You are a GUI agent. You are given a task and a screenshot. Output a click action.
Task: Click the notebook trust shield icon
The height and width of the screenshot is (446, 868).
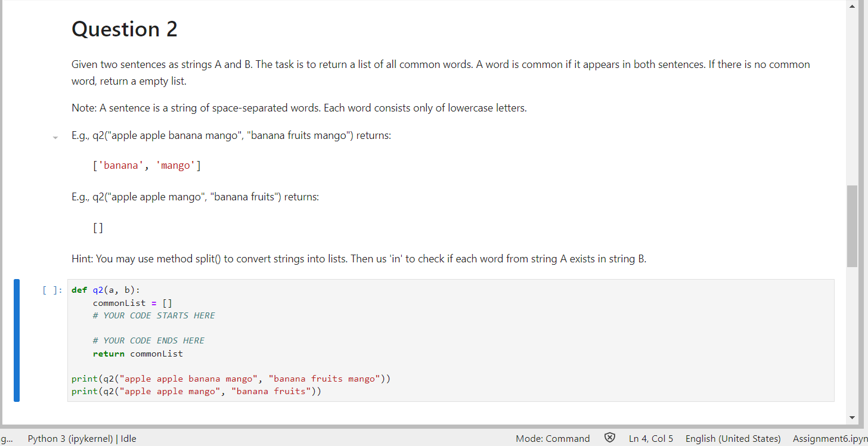pyautogui.click(x=610, y=438)
